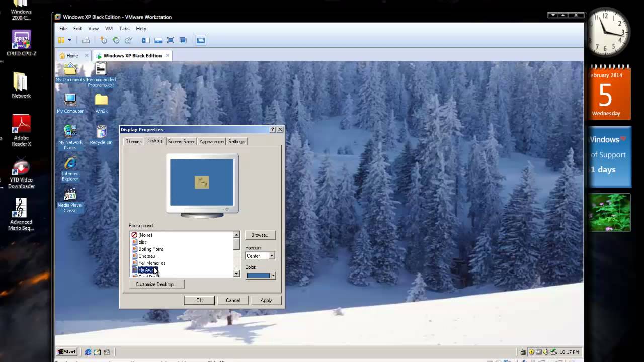This screenshot has height=362, width=644.
Task: Open the VM menu
Action: pos(109,29)
